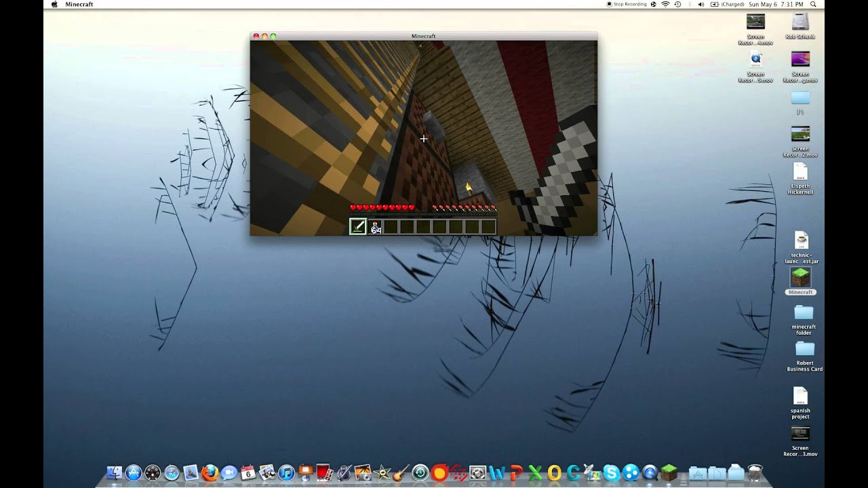Open System Preferences gears in dock
This screenshot has width=868, height=488.
click(477, 472)
